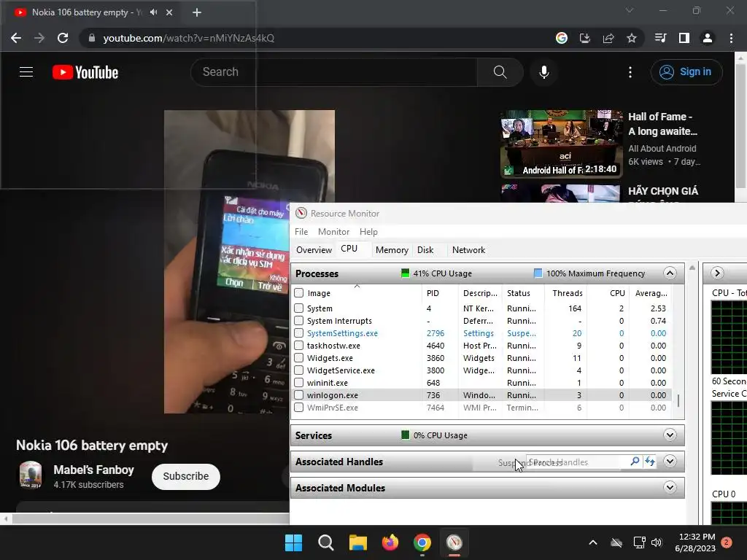747x560 pixels.
Task: Click graph pane expand arrow button
Action: click(x=717, y=273)
